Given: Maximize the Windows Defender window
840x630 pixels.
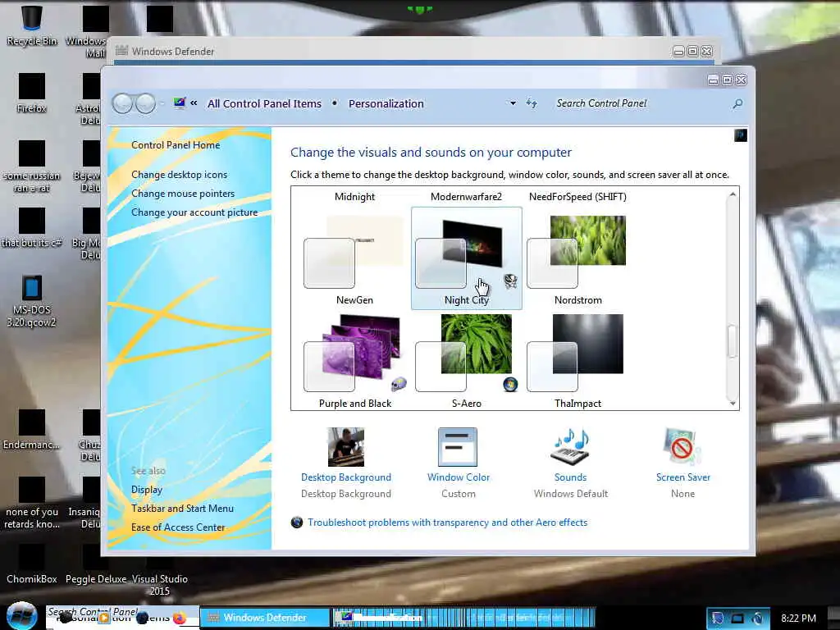Looking at the screenshot, I should click(x=692, y=52).
